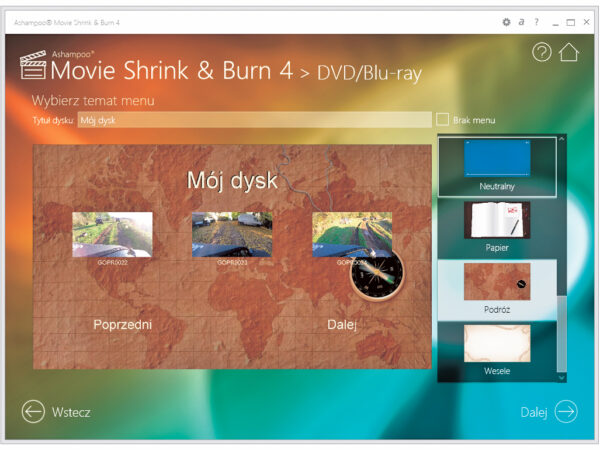
Task: Click the Wstecz back arrow icon
Action: click(33, 412)
